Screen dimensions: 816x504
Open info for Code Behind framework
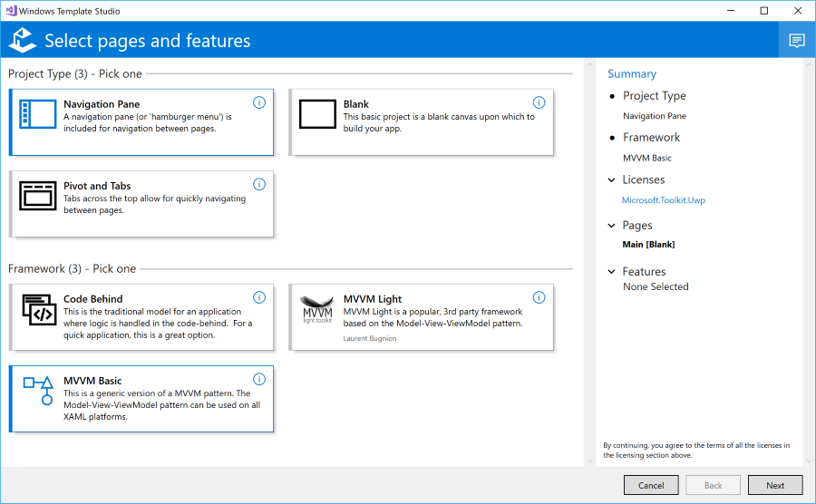[x=259, y=297]
